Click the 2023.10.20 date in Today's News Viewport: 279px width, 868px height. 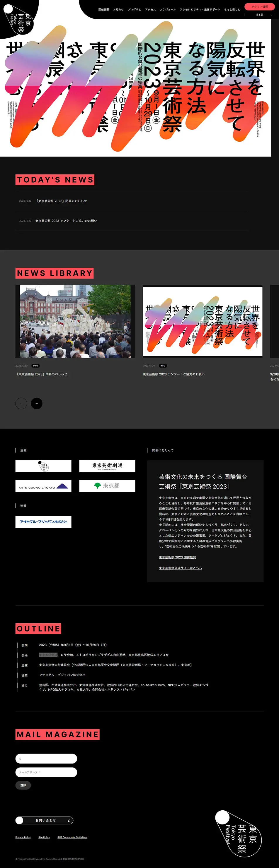[25, 221]
